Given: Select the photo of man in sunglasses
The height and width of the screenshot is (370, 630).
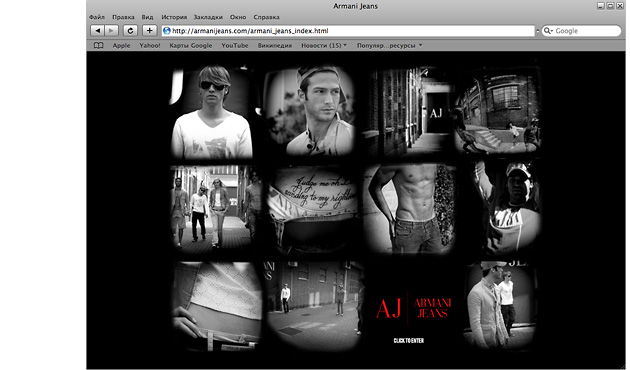Looking at the screenshot, I should click(x=212, y=112).
